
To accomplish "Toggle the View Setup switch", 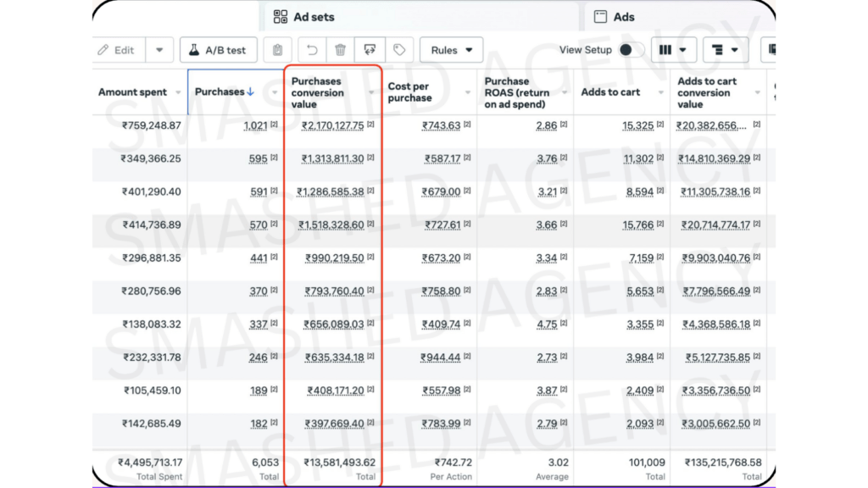I will point(630,50).
